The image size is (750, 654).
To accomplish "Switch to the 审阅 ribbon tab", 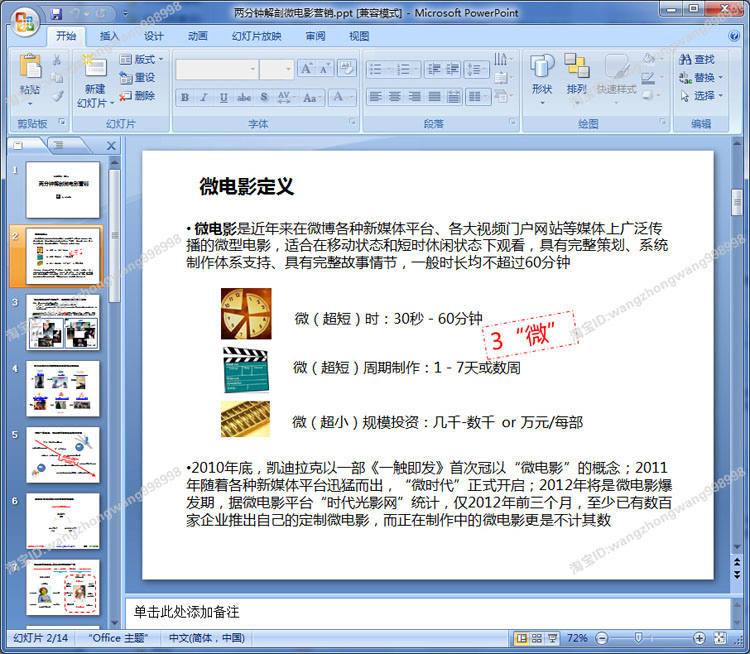I will pos(315,36).
